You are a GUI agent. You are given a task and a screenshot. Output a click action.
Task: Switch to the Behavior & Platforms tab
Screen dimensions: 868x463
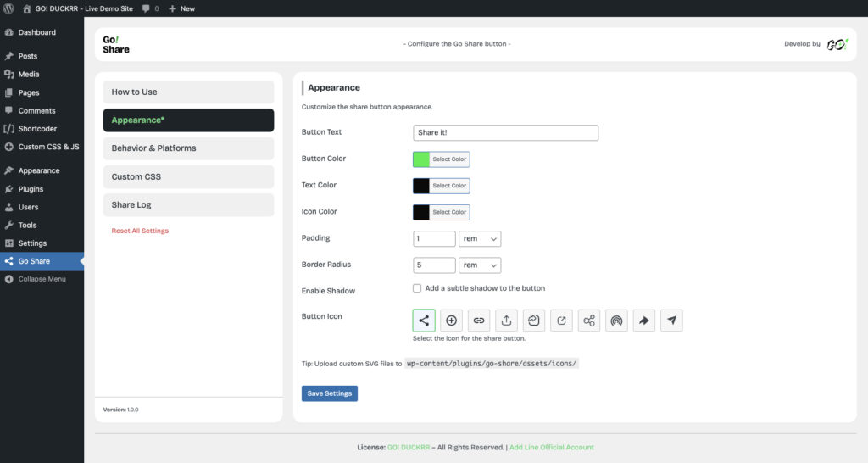pyautogui.click(x=188, y=148)
